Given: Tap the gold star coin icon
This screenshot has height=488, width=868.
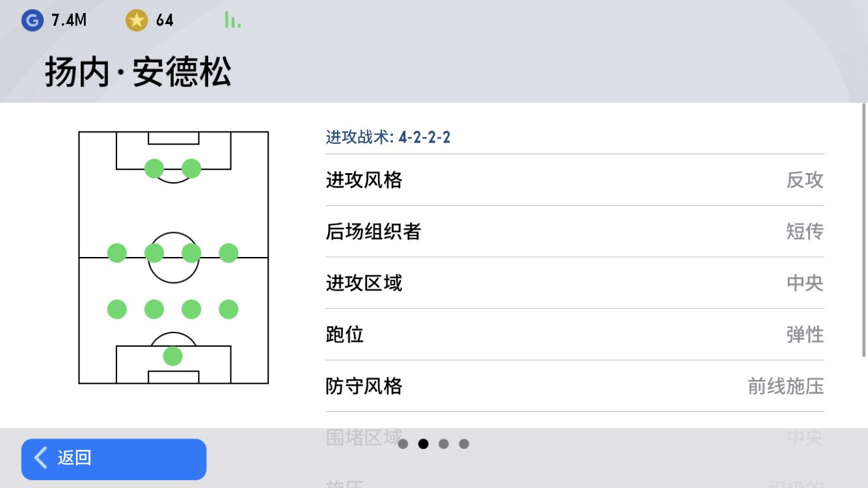Looking at the screenshot, I should tap(137, 20).
